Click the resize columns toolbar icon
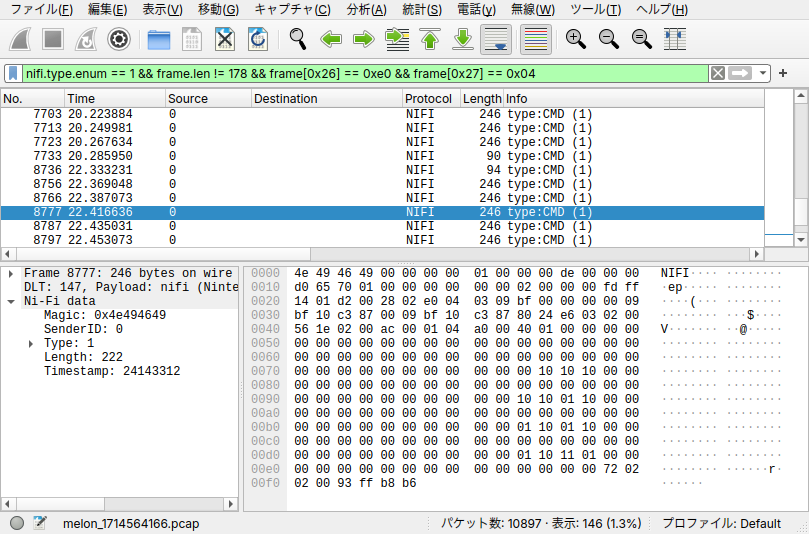 pyautogui.click(x=675, y=40)
